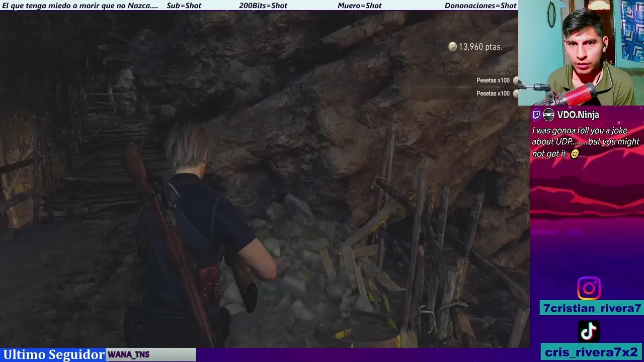Select the cris_rivera7x2 TikTok handle

pyautogui.click(x=592, y=352)
